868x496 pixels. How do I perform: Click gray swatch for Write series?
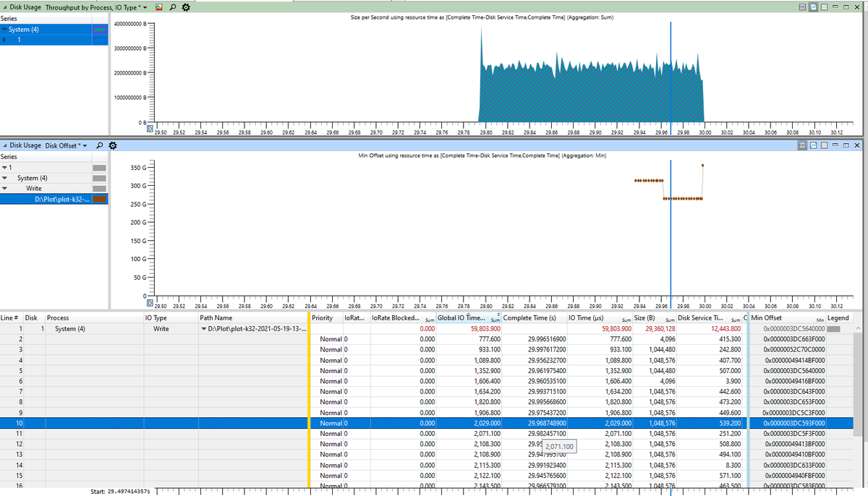(x=99, y=188)
